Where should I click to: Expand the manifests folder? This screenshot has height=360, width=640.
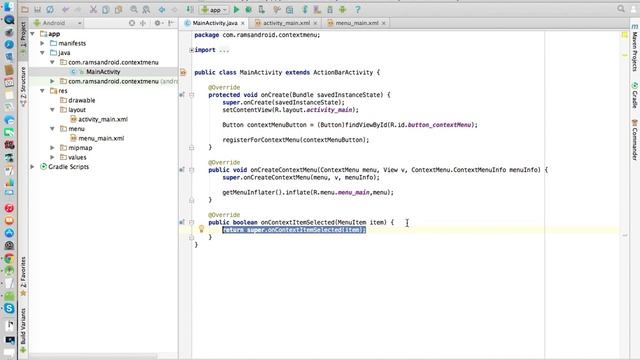point(42,43)
